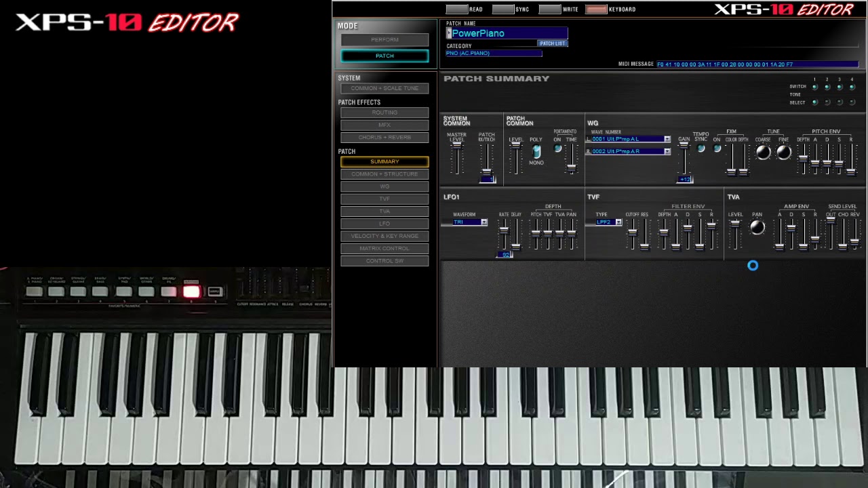Toggle the KEYBOARD button
The image size is (868, 488).
point(597,9)
